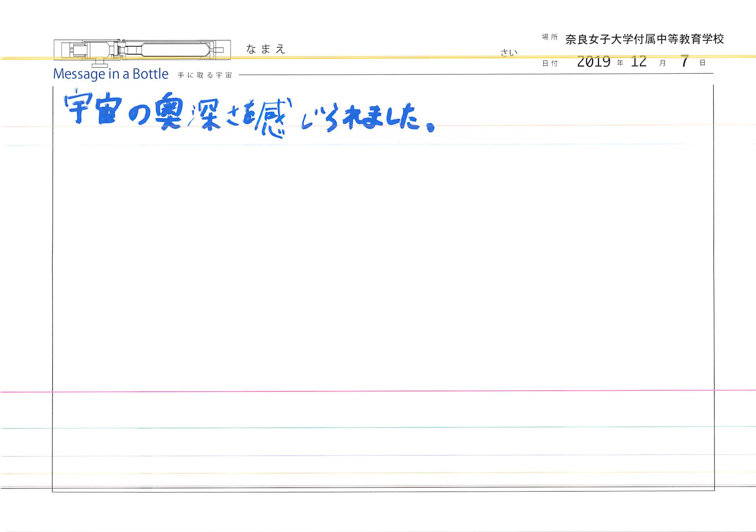Click the month number '12'
Image resolution: width=756 pixels, height=532 pixels.
pos(638,62)
